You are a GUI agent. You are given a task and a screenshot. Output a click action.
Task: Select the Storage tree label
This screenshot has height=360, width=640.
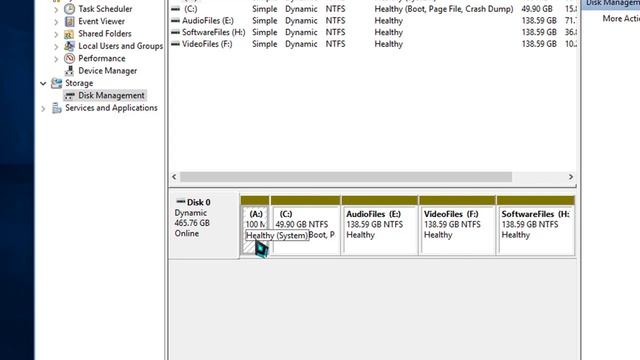pos(79,83)
